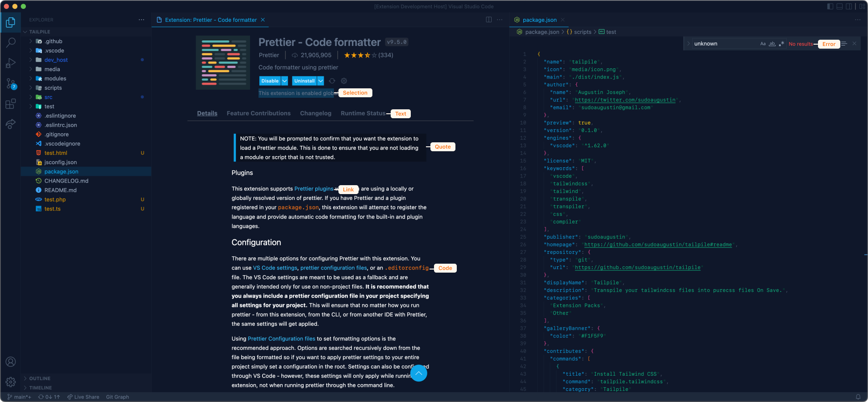Click the Prettier publisher name
The width and height of the screenshot is (868, 402).
coord(269,55)
